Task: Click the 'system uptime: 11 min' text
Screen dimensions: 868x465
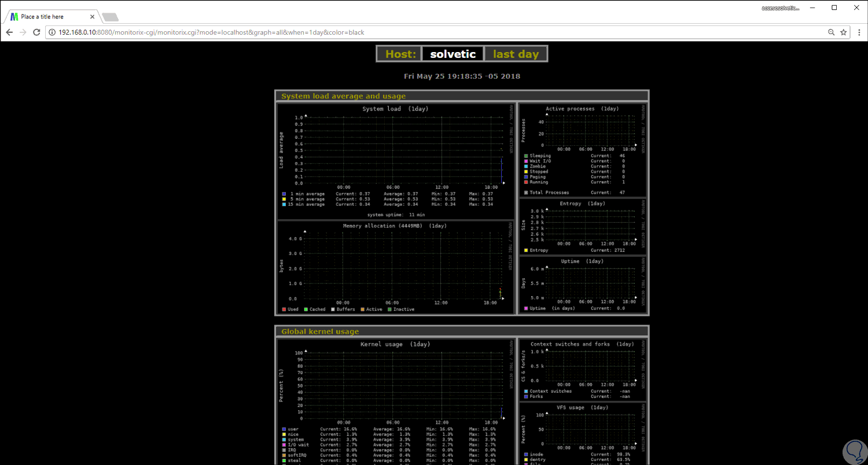Action: [396, 215]
